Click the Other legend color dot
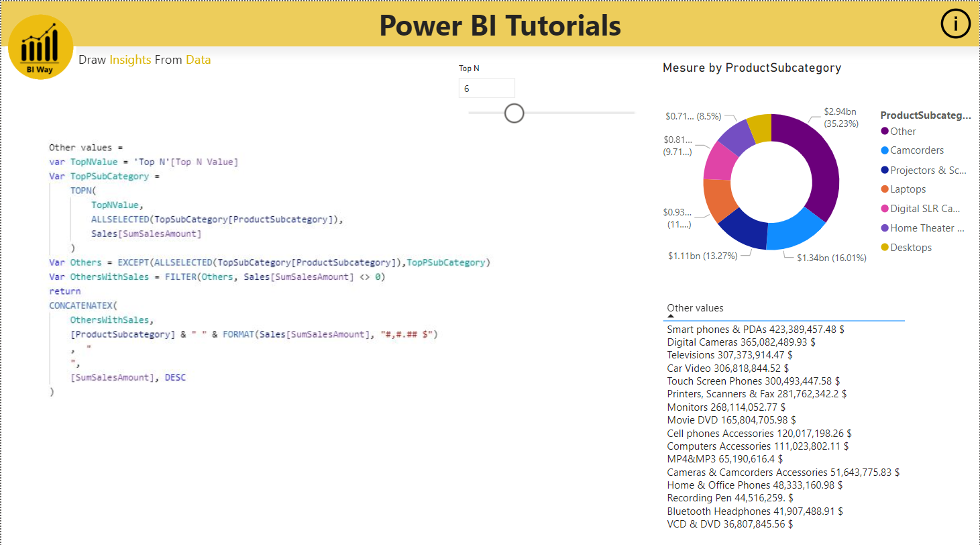This screenshot has width=980, height=545. [x=885, y=132]
